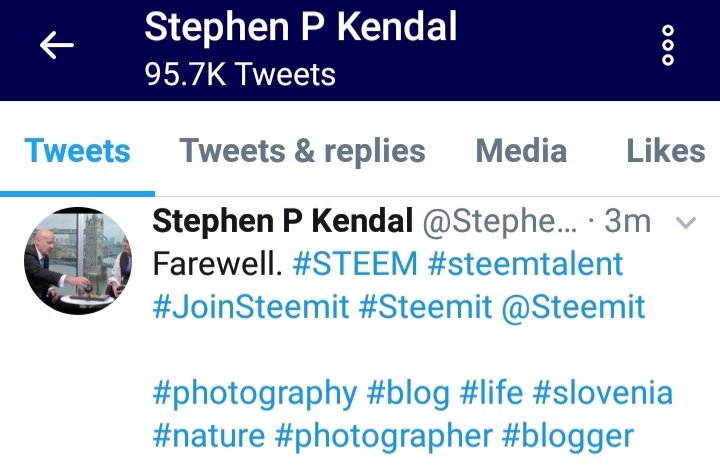Follow the #JoinSteemit hashtag link
This screenshot has height=466, width=720.
(x=251, y=307)
